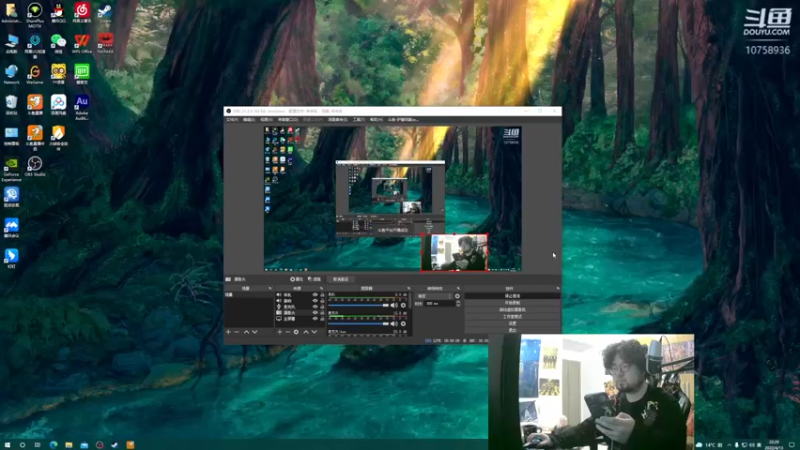
Task: Hide the 摄像头 camera source via eye icon
Action: pyautogui.click(x=315, y=313)
